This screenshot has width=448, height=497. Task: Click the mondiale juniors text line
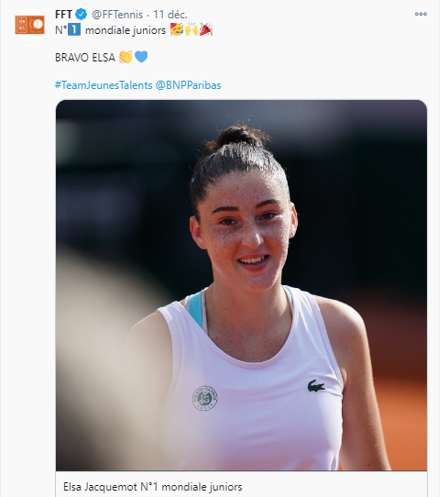pyautogui.click(x=126, y=30)
